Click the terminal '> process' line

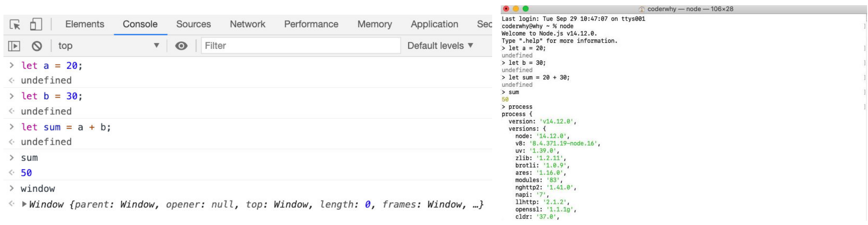tap(517, 107)
